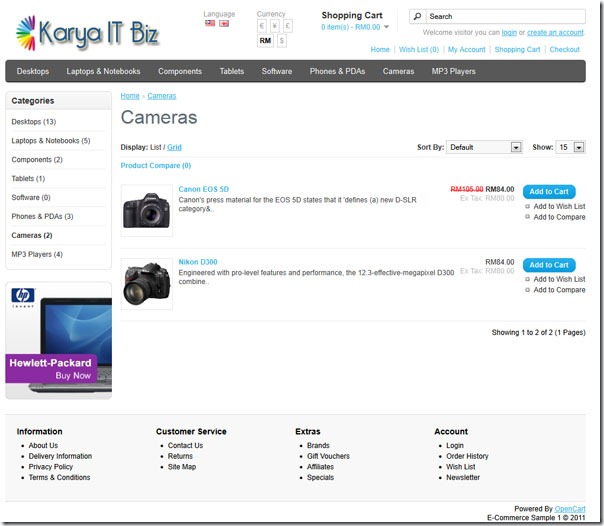This screenshot has width=604, height=526.
Task: Choose the Dollar currency icon
Action: tap(282, 41)
